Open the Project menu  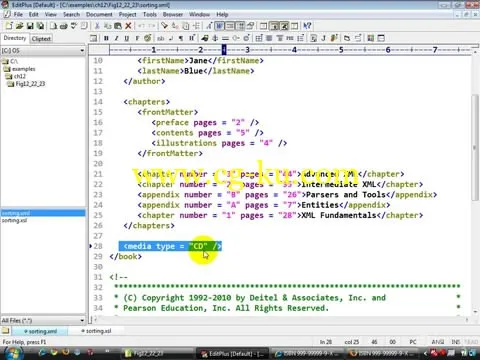pyautogui.click(x=127, y=15)
